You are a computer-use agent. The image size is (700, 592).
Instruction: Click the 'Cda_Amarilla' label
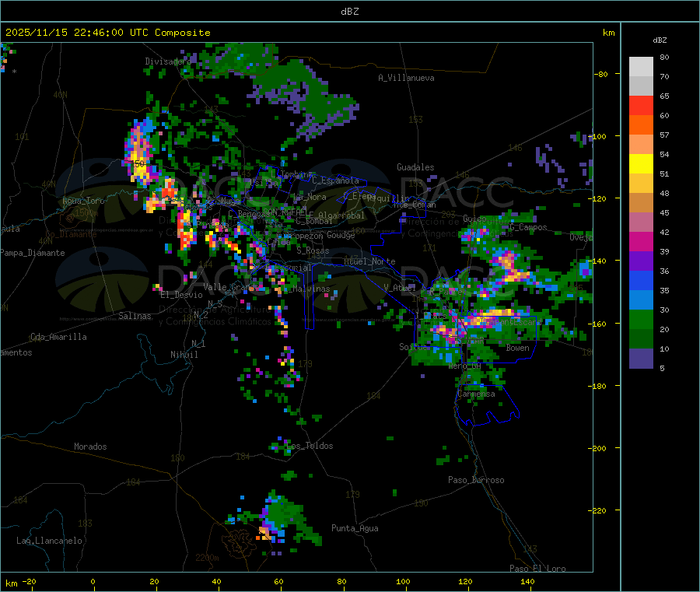(58, 337)
